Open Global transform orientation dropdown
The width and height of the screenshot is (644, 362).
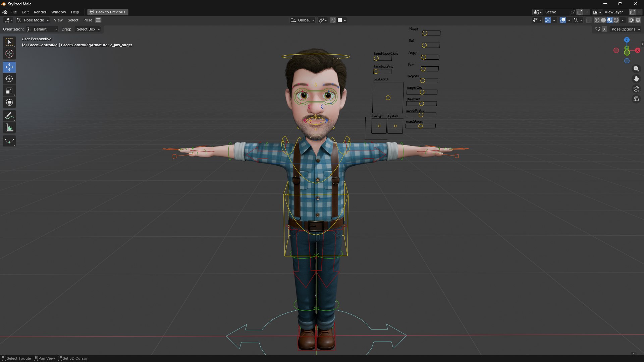click(303, 20)
